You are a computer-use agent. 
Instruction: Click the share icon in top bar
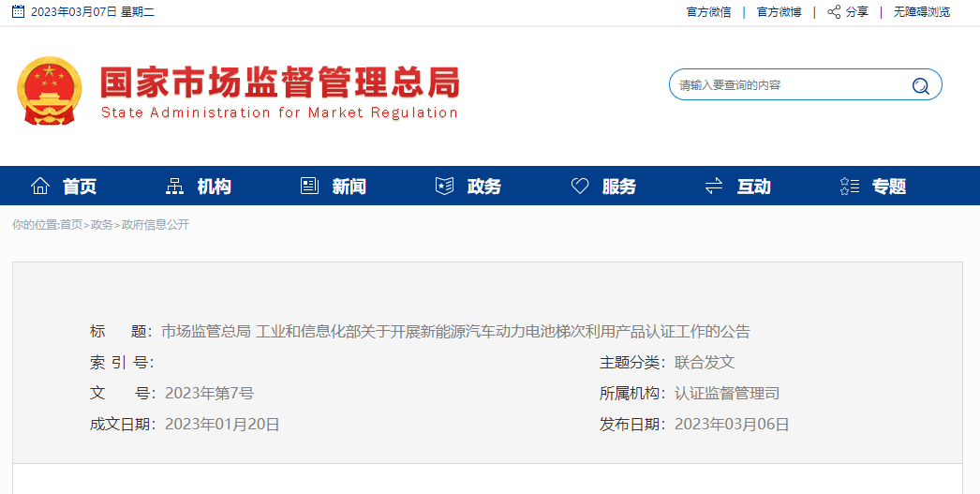[834, 12]
